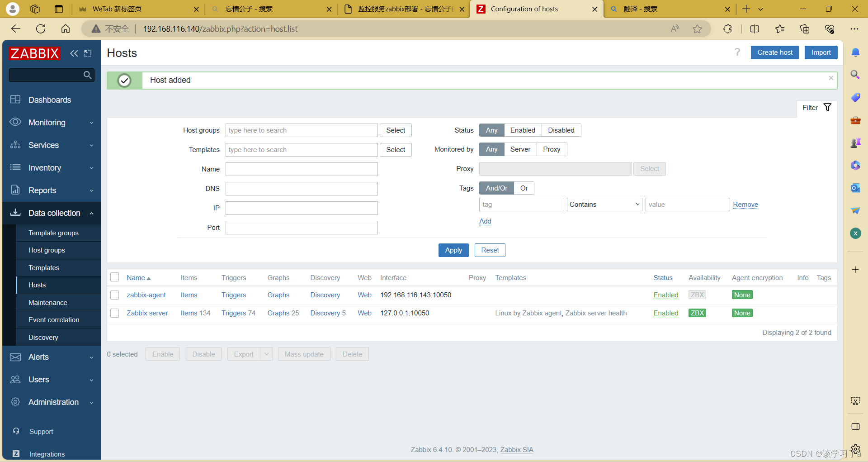Click Select button beside Host groups
Screen dimensions: 868x462
tap(396, 130)
